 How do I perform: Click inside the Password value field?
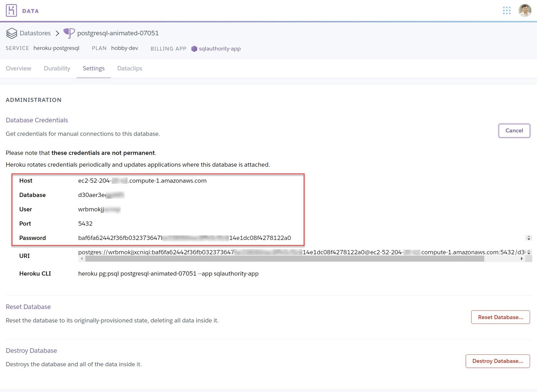(185, 238)
